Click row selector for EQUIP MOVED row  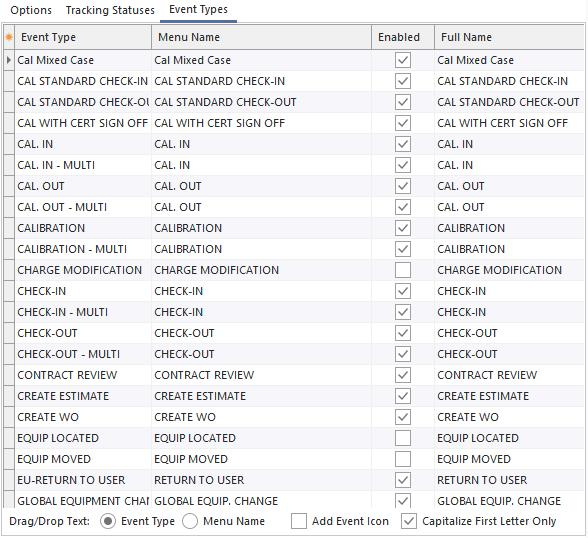[x=9, y=459]
